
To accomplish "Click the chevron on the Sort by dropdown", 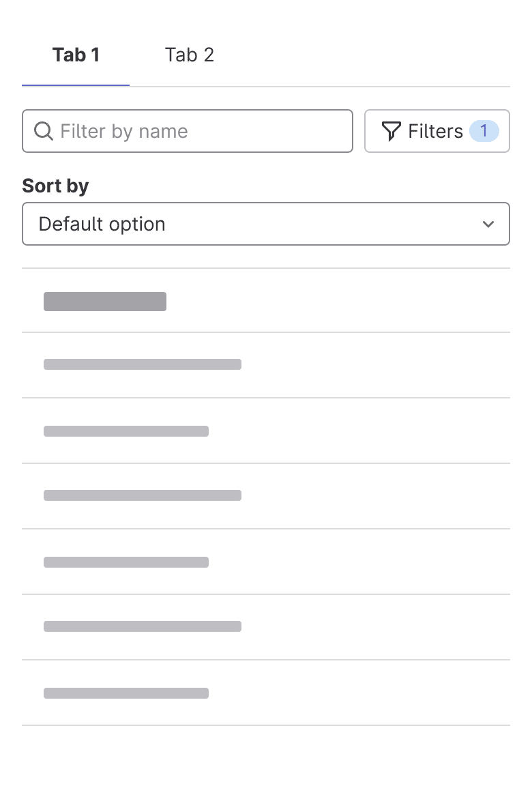I will coord(488,224).
